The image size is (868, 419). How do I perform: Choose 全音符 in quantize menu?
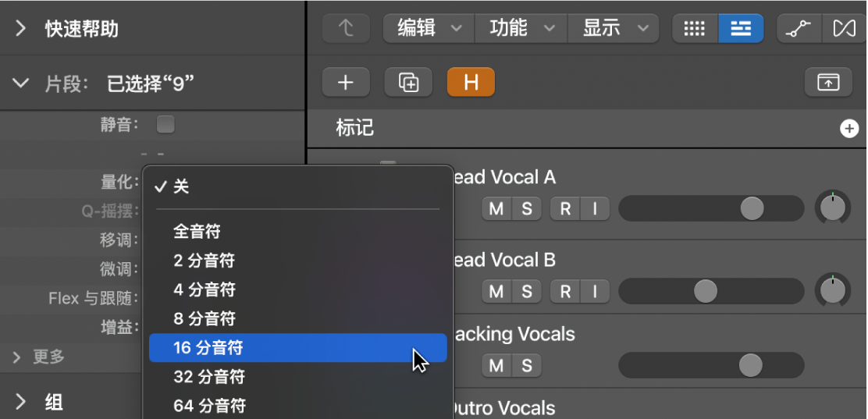[x=197, y=232]
